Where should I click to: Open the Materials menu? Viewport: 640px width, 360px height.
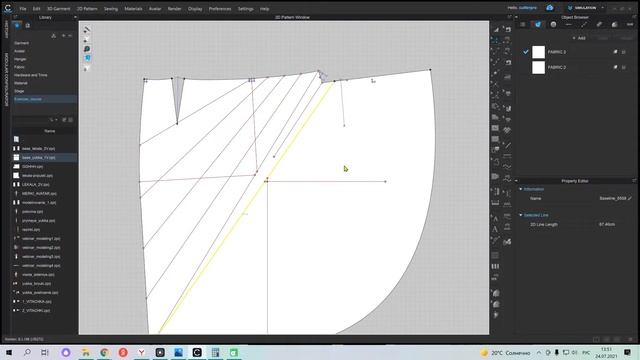133,9
